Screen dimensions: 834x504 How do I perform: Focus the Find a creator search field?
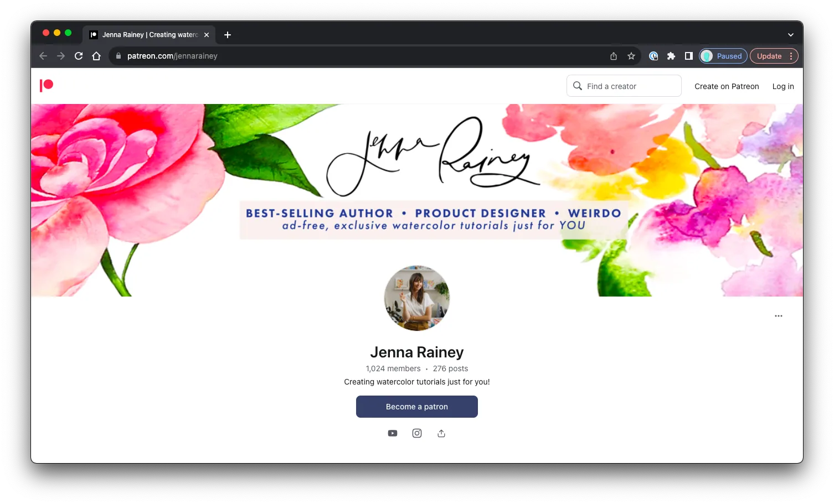click(x=624, y=86)
